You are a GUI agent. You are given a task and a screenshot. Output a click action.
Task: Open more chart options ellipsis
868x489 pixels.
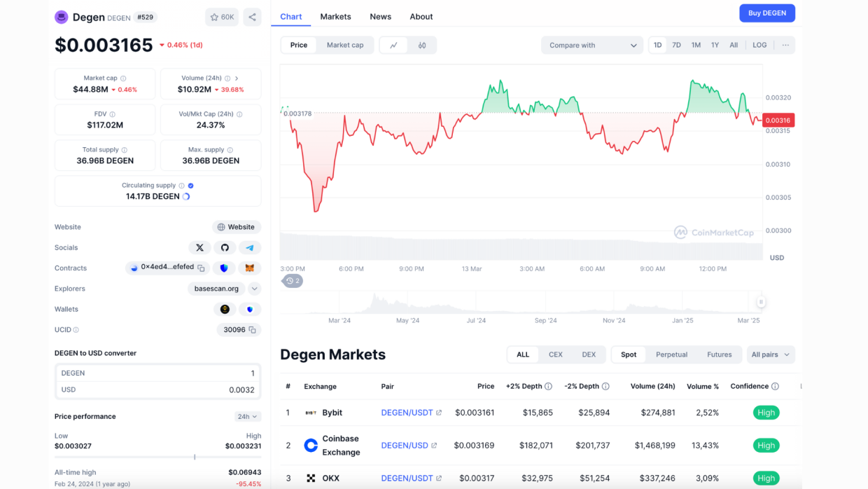coord(785,45)
